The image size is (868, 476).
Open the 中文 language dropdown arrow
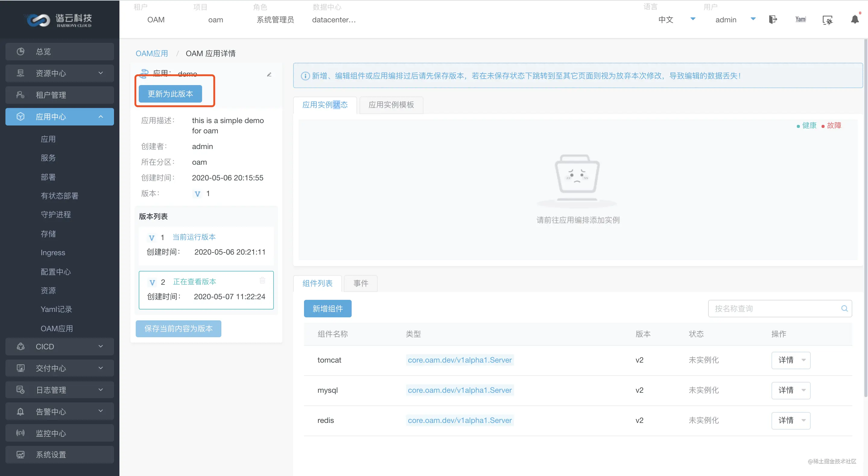693,19
